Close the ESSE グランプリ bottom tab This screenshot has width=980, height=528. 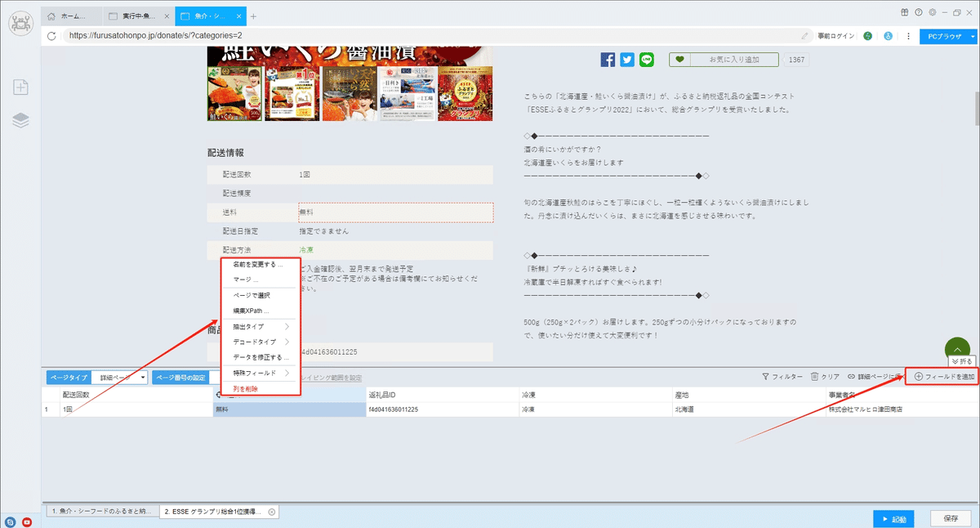(x=272, y=512)
